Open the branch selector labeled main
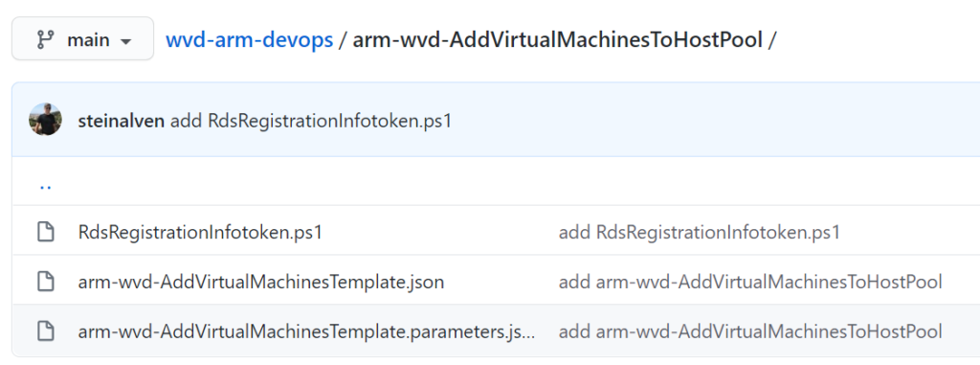This screenshot has height=365, width=980. pyautogui.click(x=82, y=39)
